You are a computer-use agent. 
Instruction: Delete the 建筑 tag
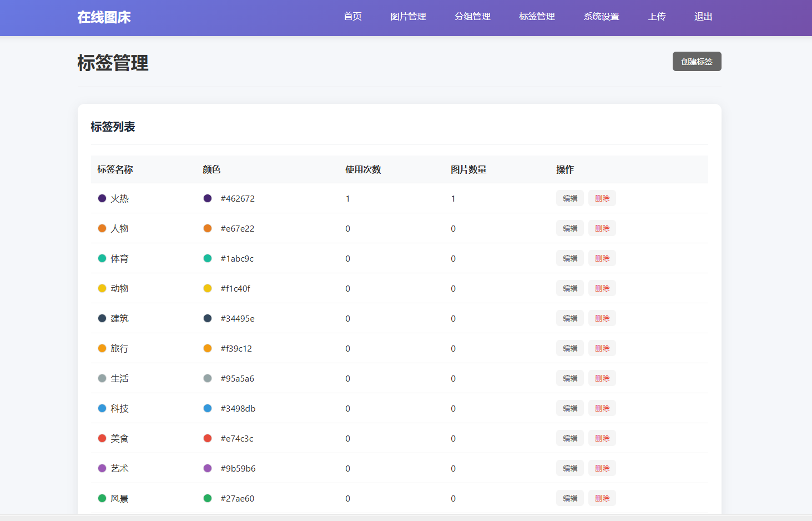pyautogui.click(x=602, y=318)
